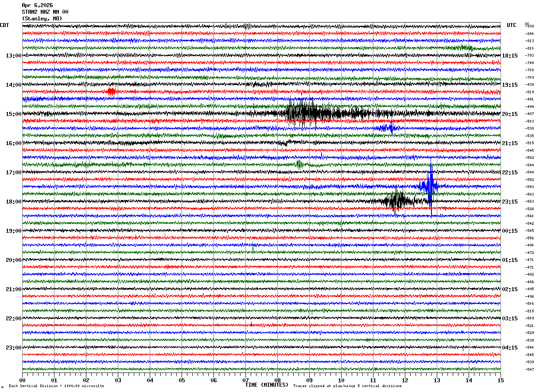Click the DC offset value '-744'
The width and height of the screenshot is (536, 392).
point(529,63)
